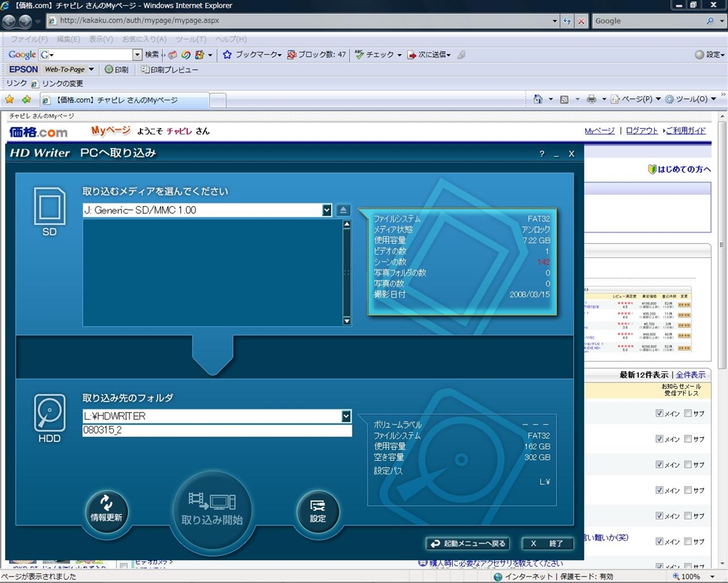Open the 100% zoom level dropdown arrow
728x583 pixels.
[713, 577]
